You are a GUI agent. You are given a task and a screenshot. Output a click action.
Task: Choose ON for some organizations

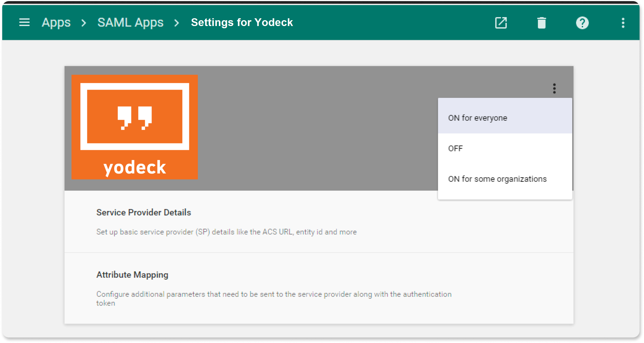tap(497, 179)
